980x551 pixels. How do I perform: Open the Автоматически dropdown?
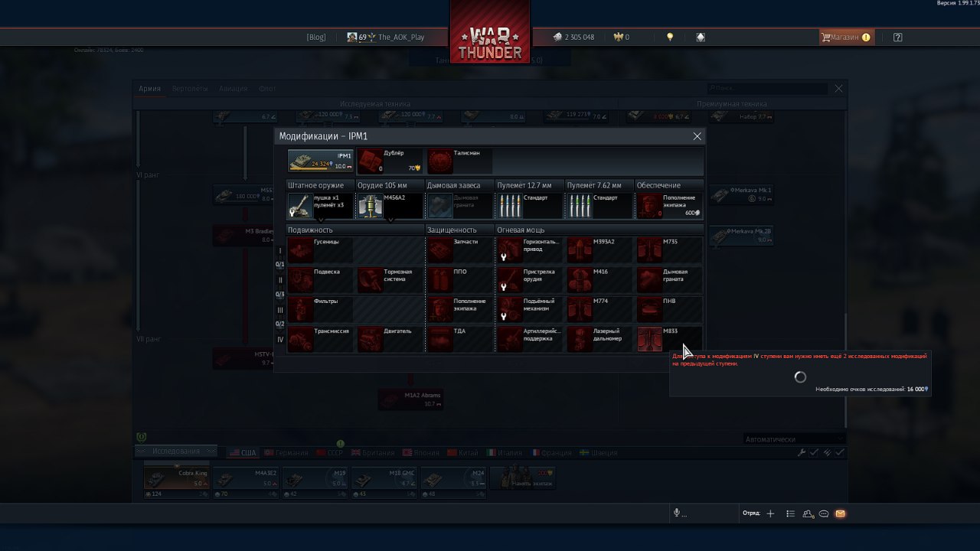point(794,439)
